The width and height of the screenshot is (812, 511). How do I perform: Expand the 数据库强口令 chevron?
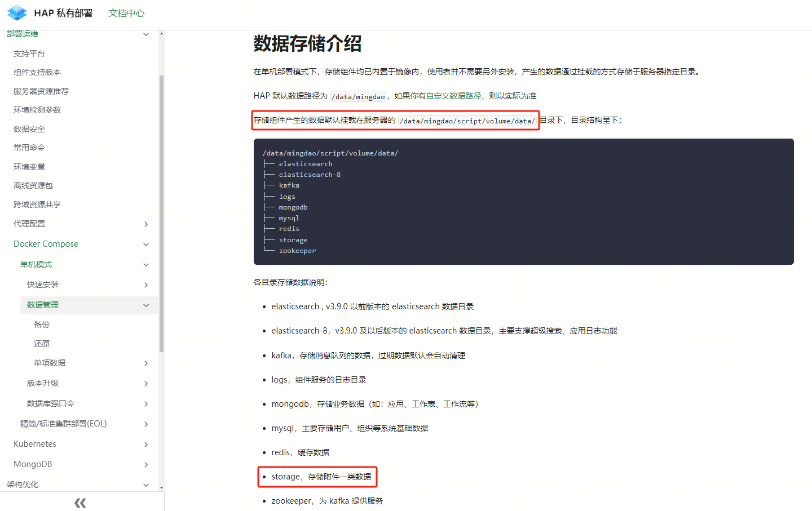(x=146, y=404)
